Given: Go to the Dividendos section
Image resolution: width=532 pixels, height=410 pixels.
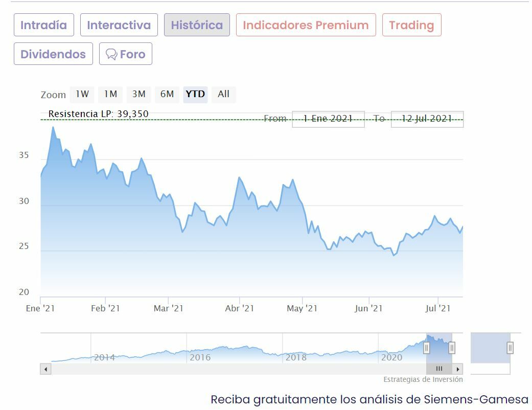Looking at the screenshot, I should [x=53, y=54].
